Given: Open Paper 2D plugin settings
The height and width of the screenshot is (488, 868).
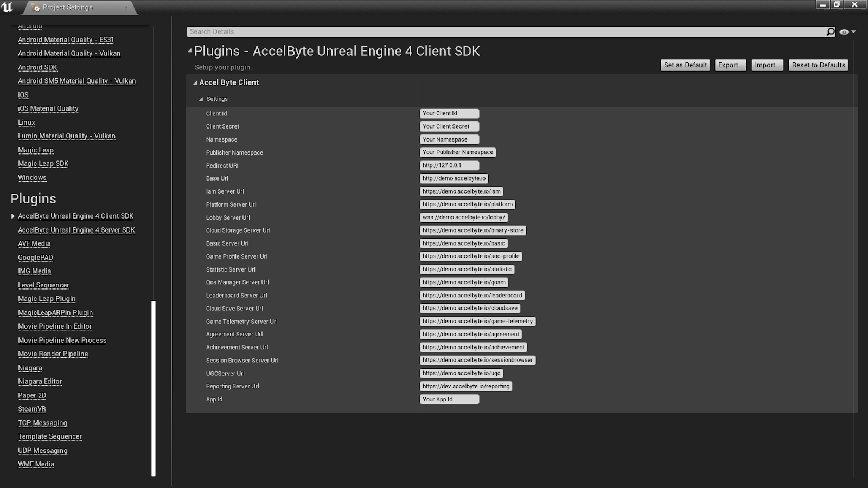Looking at the screenshot, I should click(x=32, y=396).
